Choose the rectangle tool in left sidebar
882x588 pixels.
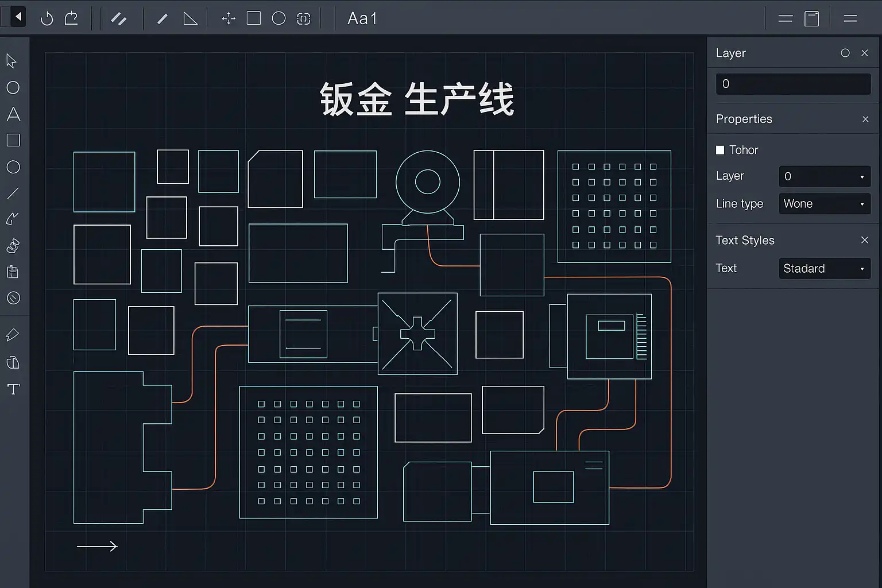[13, 141]
